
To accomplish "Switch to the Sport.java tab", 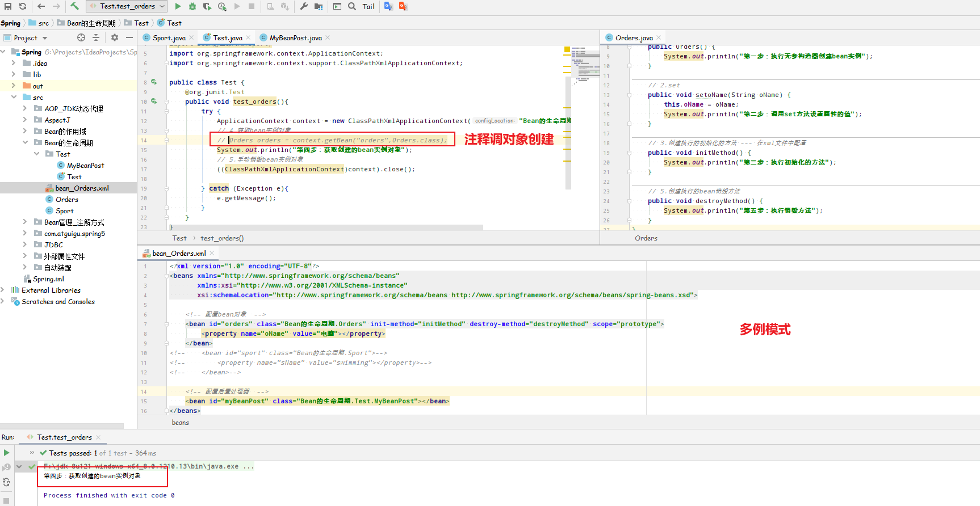I will click(169, 38).
